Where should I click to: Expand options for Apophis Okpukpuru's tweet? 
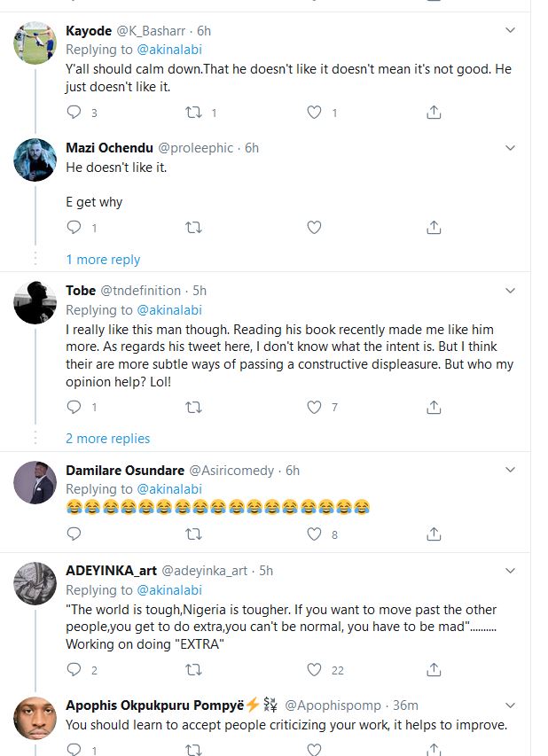[x=510, y=705]
